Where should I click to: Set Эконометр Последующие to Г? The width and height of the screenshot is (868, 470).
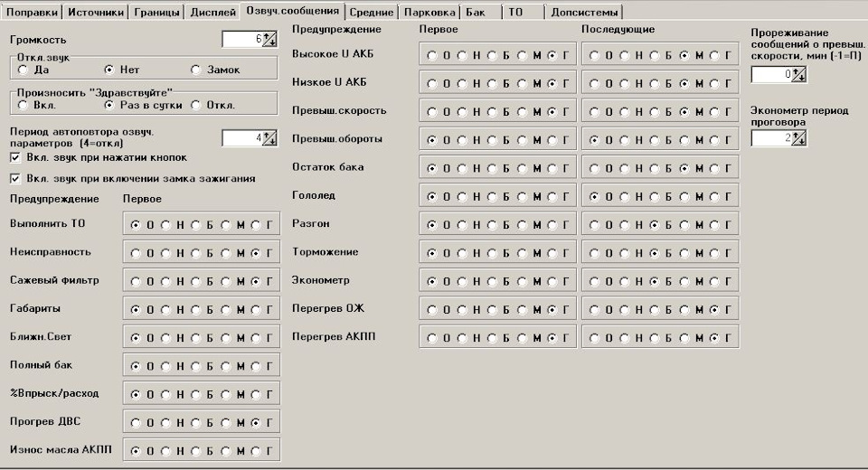721,281
